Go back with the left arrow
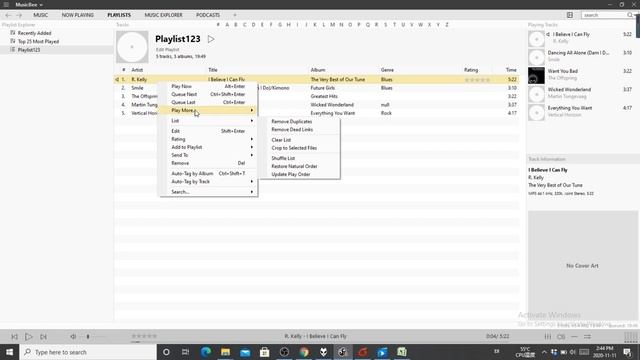This screenshot has height=360, width=640. click(8, 15)
